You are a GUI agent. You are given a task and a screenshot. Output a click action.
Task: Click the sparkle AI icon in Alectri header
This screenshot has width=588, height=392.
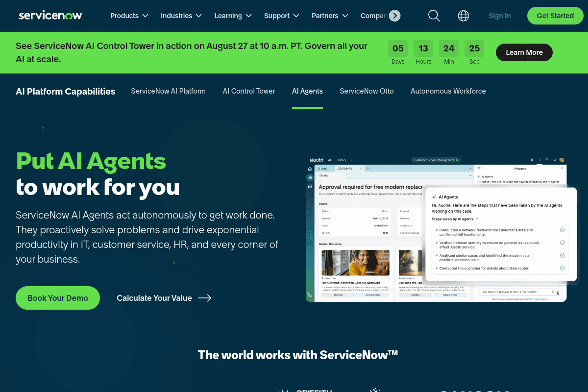coord(539,160)
